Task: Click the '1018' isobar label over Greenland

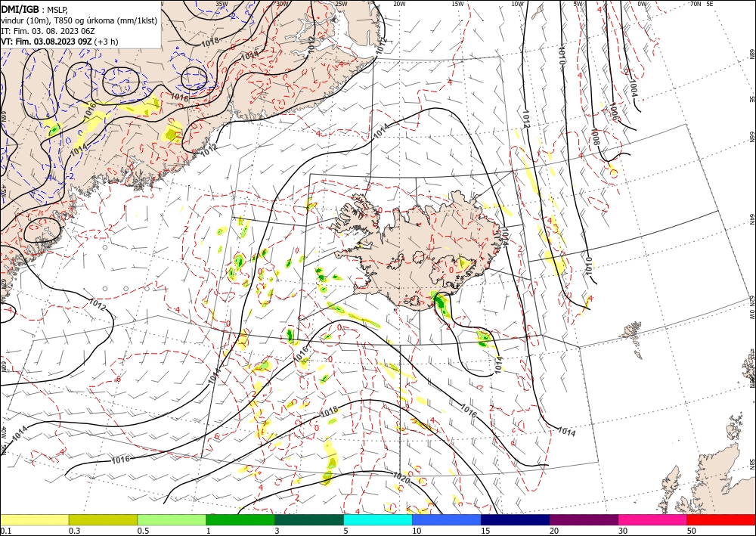Action: coord(210,41)
